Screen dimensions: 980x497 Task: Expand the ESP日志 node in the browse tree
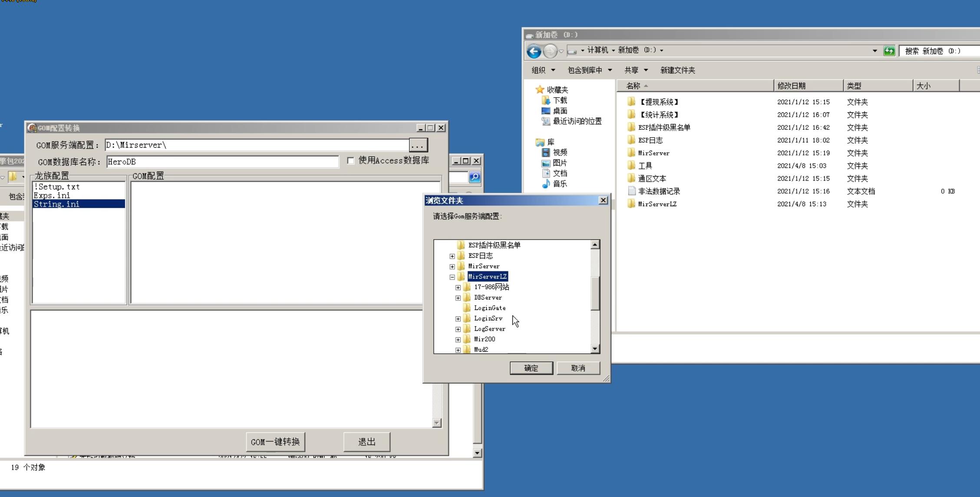click(452, 256)
